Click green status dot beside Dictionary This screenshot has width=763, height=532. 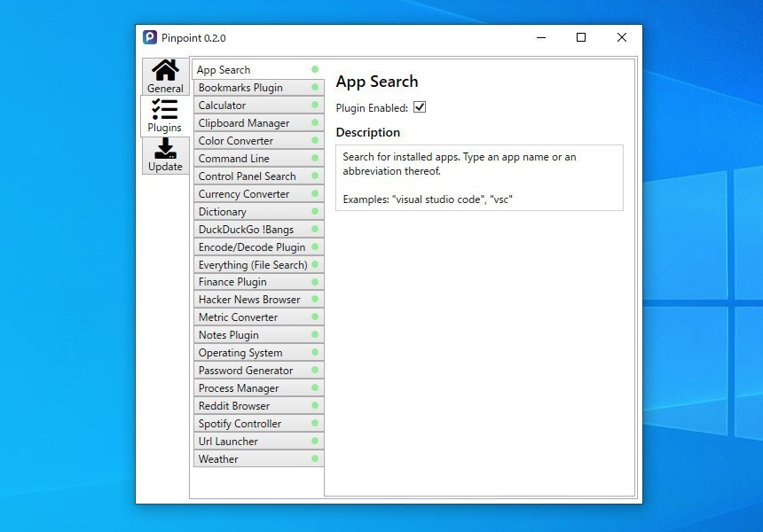coord(315,211)
